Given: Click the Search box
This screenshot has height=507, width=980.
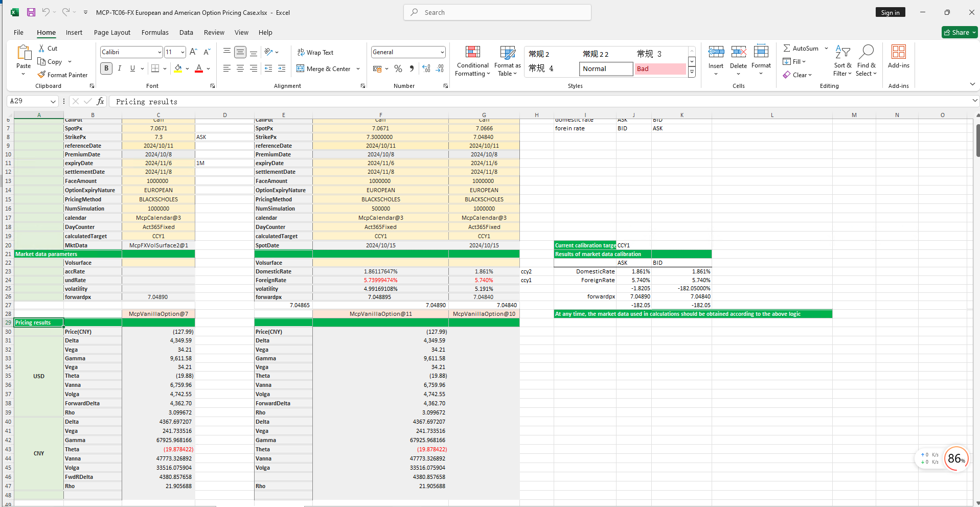Looking at the screenshot, I should pyautogui.click(x=497, y=12).
